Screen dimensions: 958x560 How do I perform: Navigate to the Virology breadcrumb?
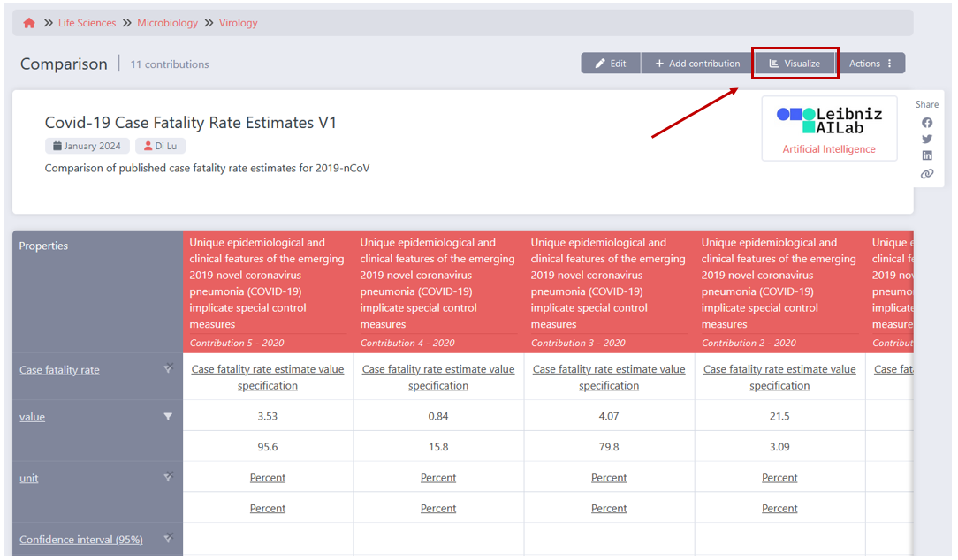point(238,22)
